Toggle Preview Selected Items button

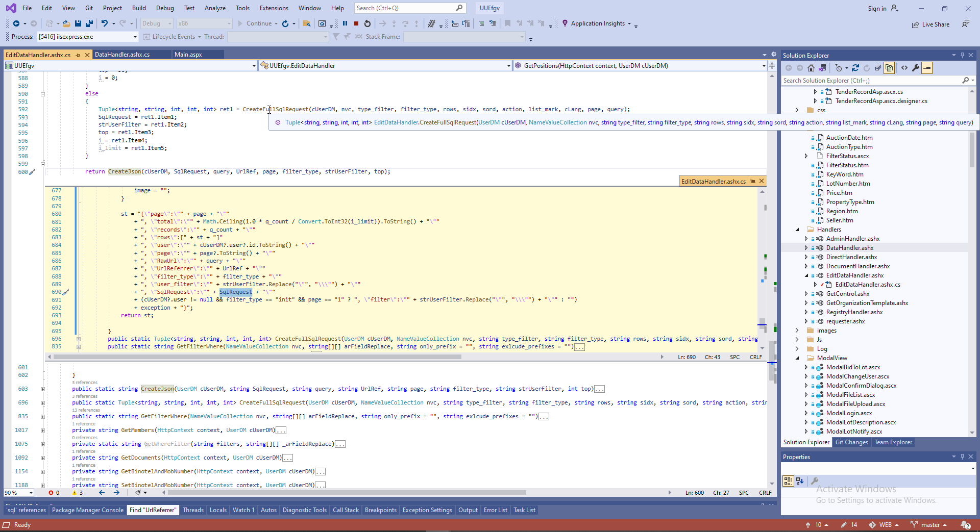927,68
